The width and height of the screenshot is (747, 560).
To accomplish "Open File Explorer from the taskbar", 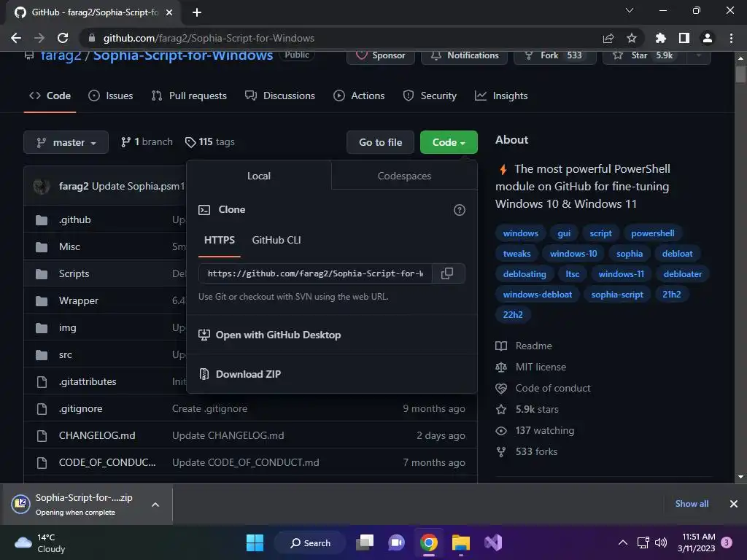I will point(461,542).
